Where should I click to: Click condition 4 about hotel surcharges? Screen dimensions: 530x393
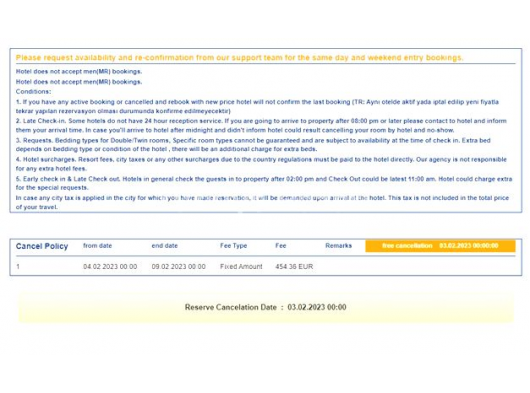[261, 164]
